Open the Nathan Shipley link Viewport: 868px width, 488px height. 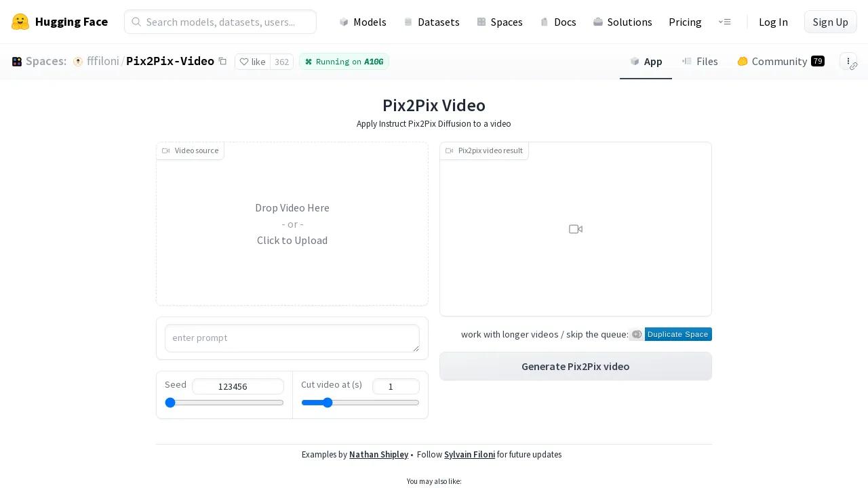coord(378,455)
